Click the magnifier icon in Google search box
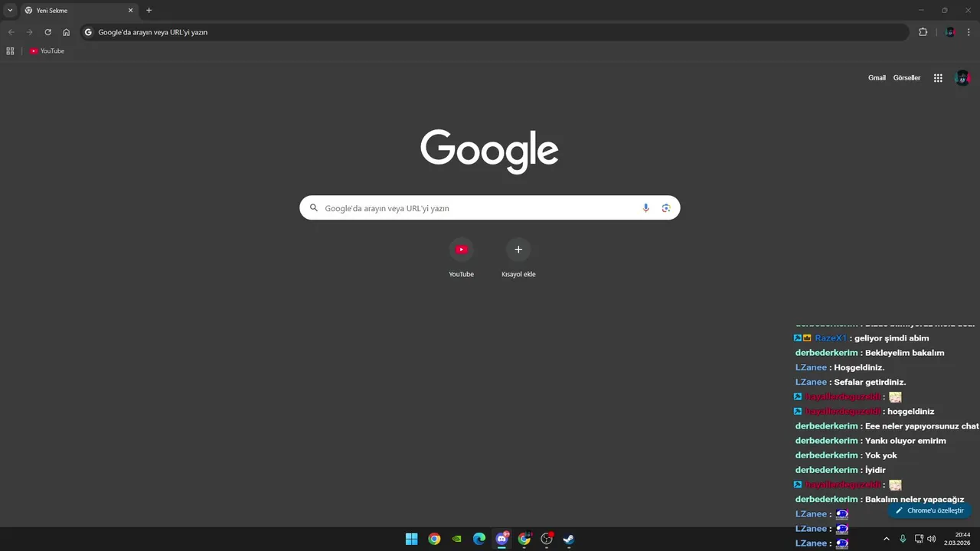Screen dimensions: 980x551 click(313, 207)
